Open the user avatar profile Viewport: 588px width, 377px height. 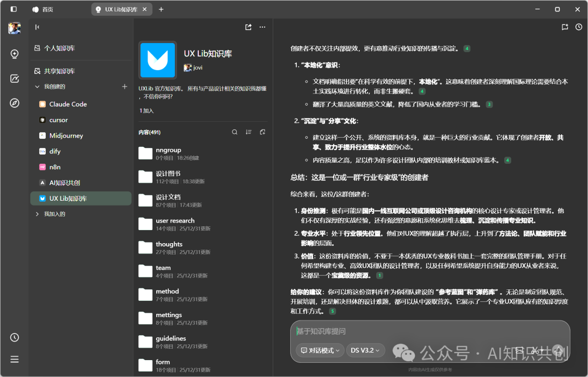[x=14, y=28]
